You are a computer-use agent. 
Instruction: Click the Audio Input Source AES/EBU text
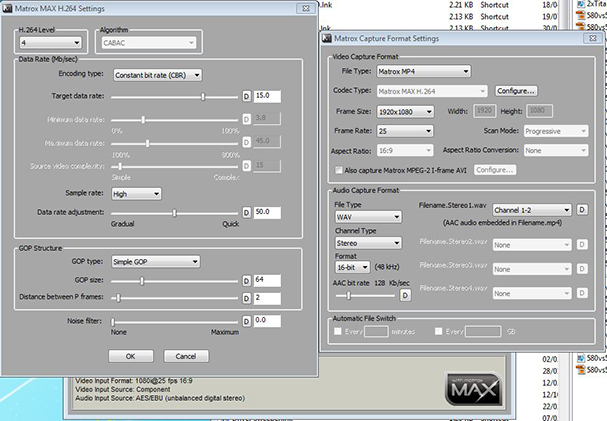point(160,398)
